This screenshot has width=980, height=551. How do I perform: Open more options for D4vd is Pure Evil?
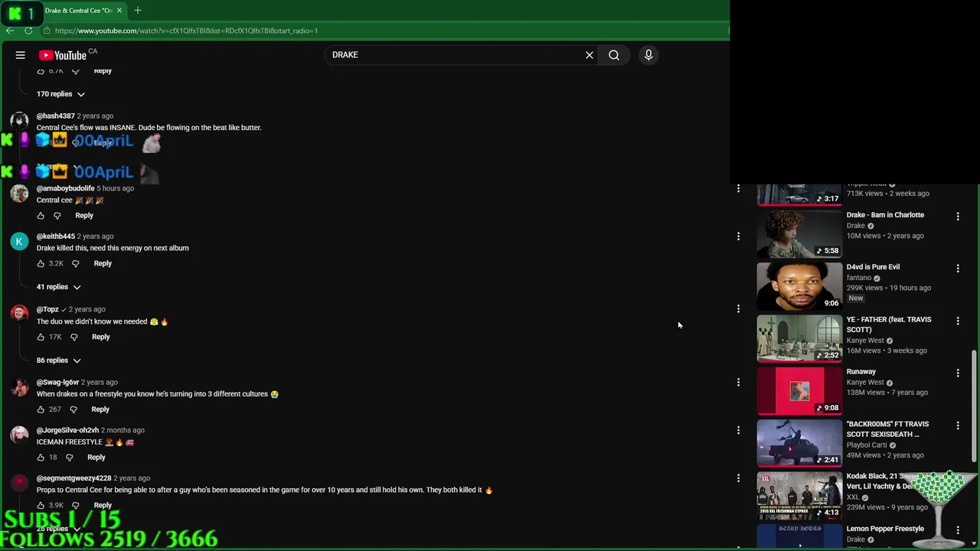(958, 269)
